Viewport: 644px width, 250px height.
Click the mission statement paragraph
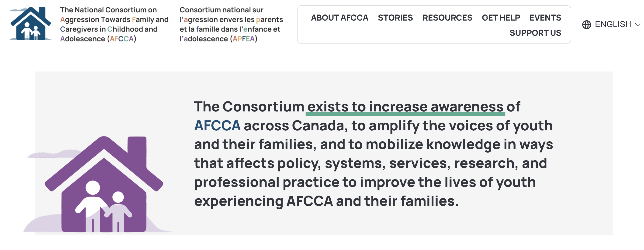(374, 154)
